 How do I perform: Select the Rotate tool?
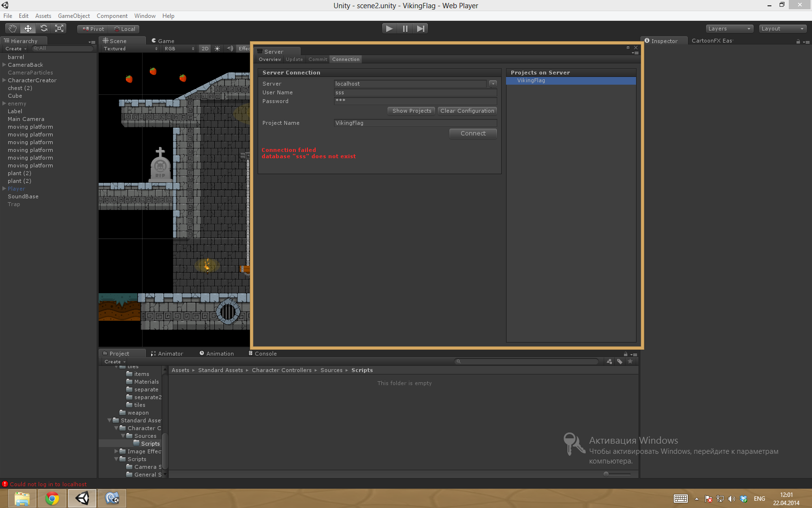tap(44, 29)
